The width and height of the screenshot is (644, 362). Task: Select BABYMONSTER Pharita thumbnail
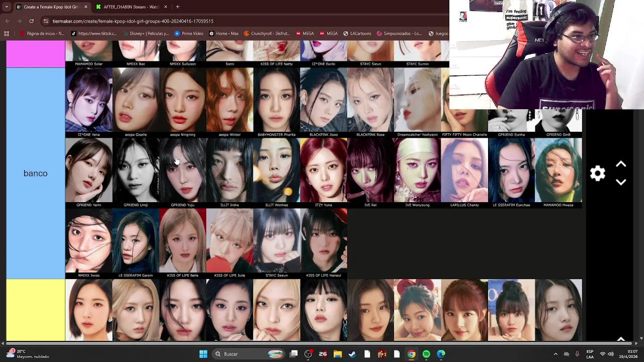point(276,103)
